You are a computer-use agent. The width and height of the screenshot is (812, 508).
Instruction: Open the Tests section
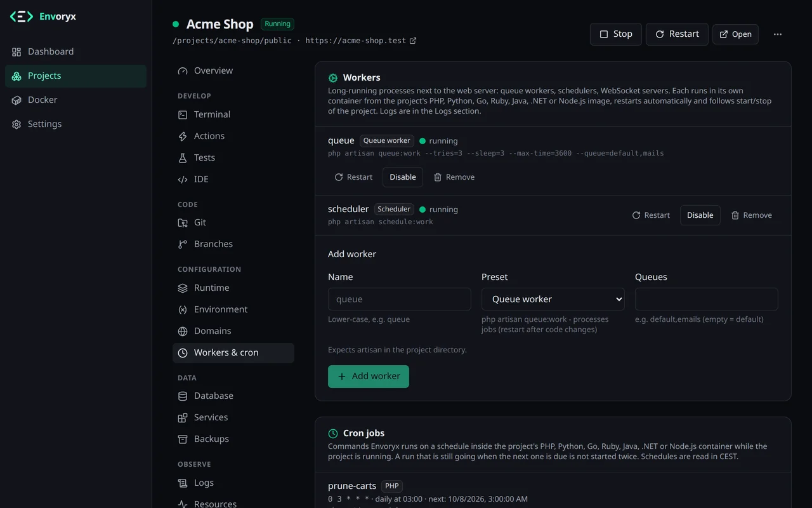(233, 157)
